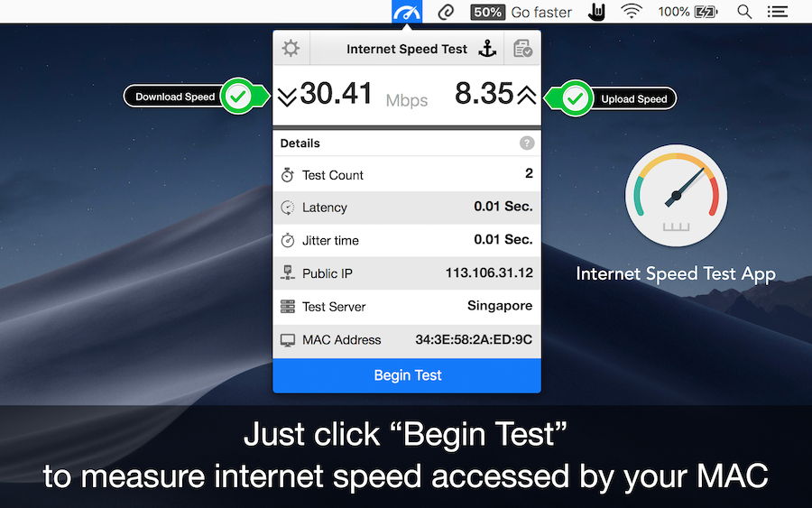Open Spotlight search magnifier

744,12
